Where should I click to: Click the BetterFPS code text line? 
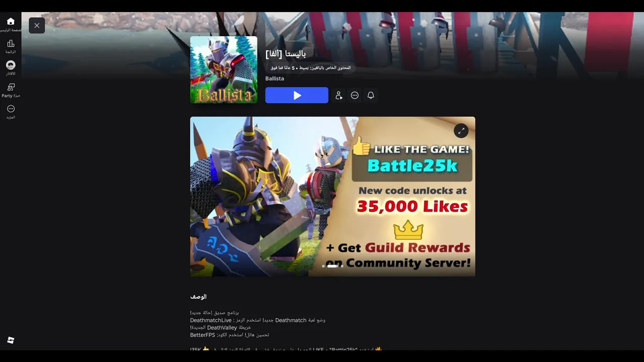click(229, 335)
